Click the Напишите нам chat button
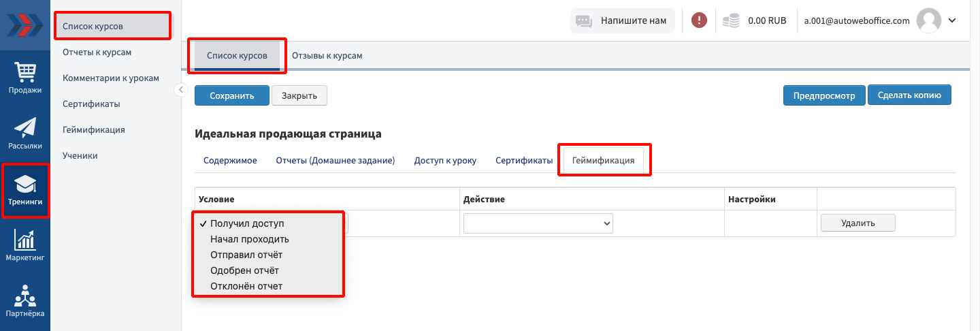 (x=623, y=20)
